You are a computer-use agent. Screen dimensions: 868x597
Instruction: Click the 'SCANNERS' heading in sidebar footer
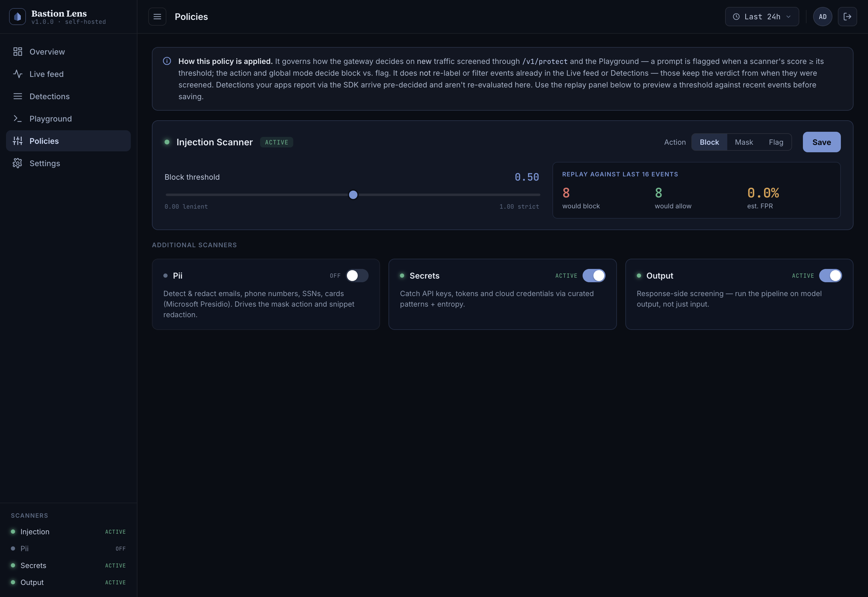point(30,516)
